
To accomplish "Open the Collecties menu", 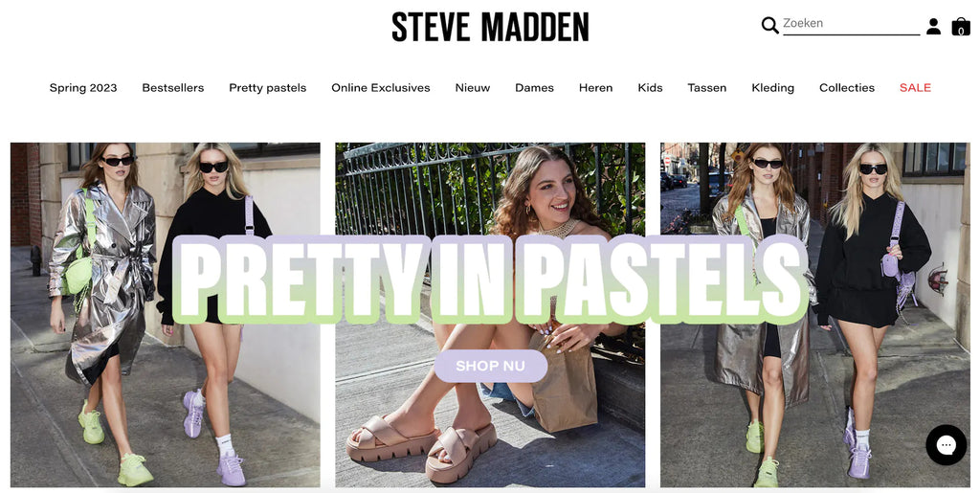I will pyautogui.click(x=847, y=88).
